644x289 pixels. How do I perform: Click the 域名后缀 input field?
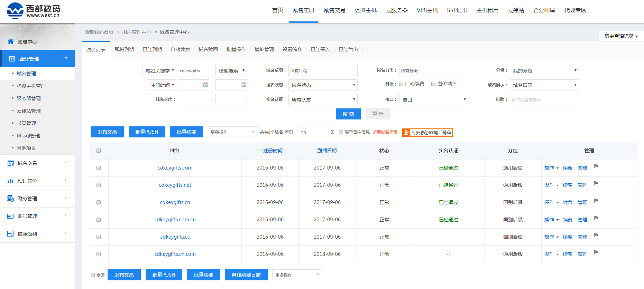[323, 70]
